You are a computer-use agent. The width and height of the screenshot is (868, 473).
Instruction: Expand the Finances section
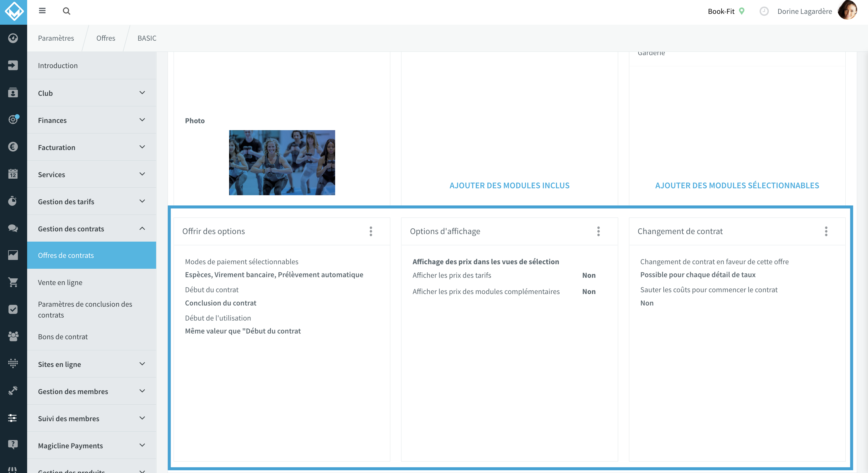click(92, 120)
